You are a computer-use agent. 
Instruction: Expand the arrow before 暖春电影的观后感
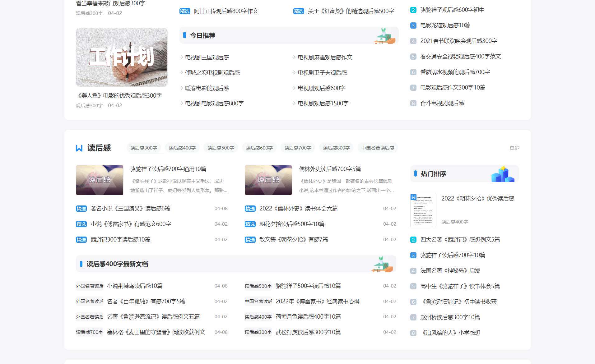coord(181,88)
